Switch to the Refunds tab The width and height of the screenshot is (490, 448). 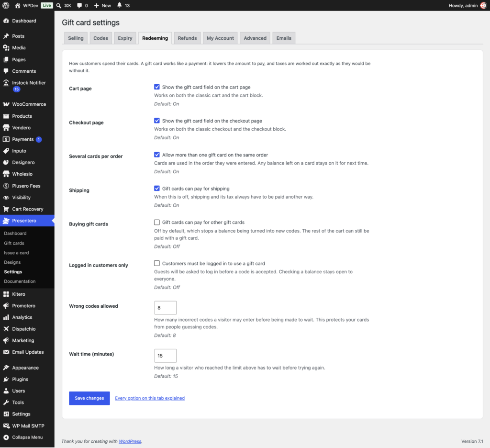point(187,38)
